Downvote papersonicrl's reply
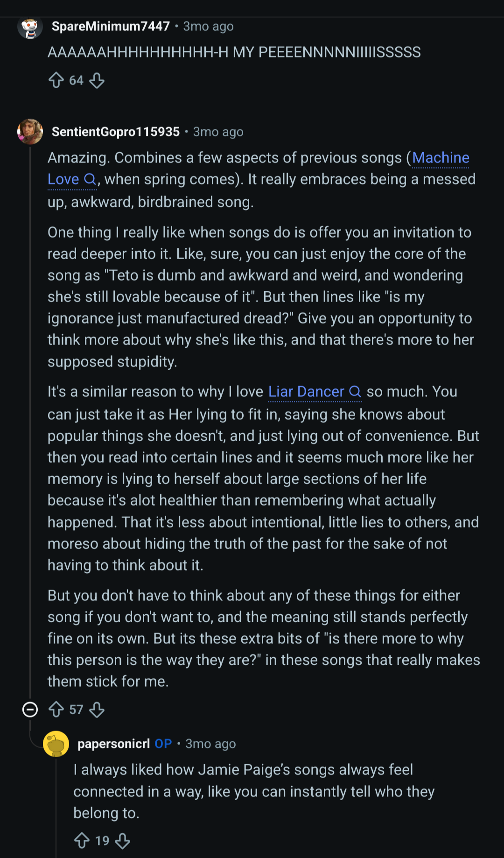Screen dimensions: 504x858 [123, 841]
